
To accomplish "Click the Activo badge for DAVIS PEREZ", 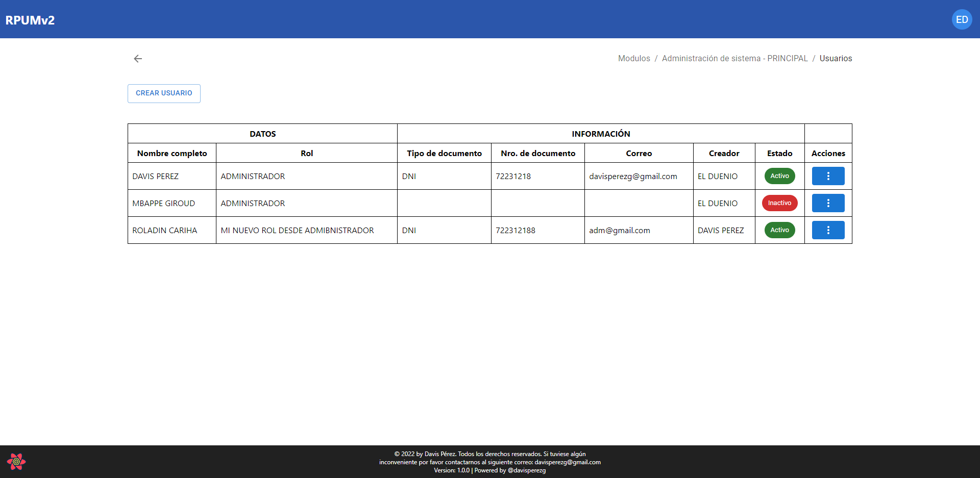I will 779,176.
